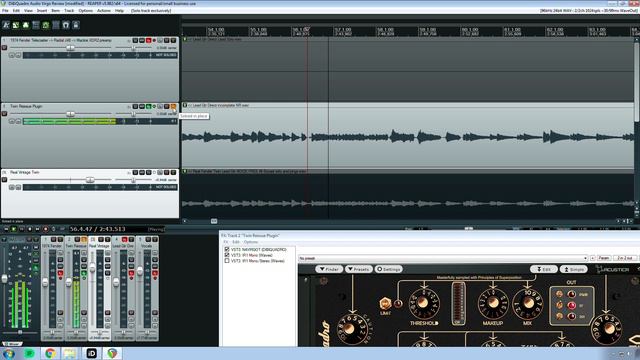
Task: Solo the Real Vintage Twin track
Action: (x=173, y=173)
